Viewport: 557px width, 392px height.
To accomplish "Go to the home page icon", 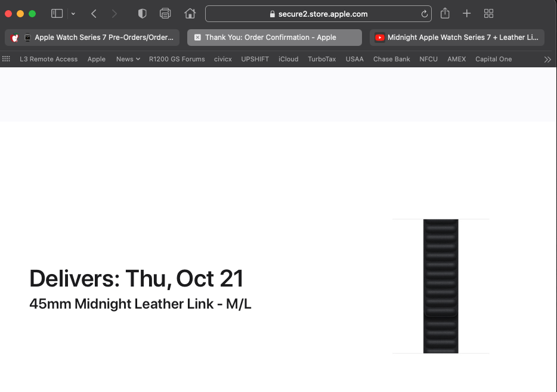I will pos(190,14).
